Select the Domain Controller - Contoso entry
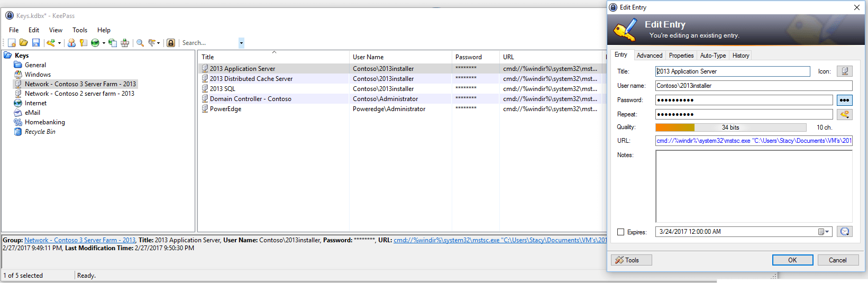 tap(250, 99)
